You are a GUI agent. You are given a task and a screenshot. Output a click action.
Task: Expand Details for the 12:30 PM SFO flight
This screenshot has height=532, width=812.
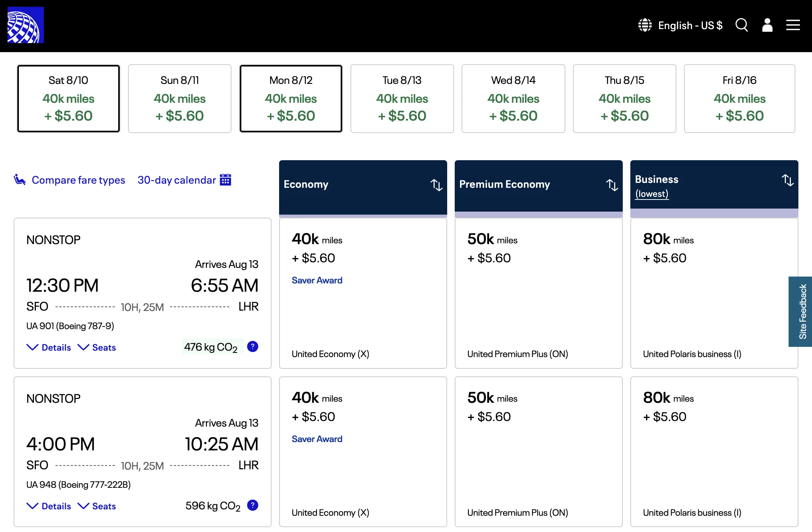[50, 347]
